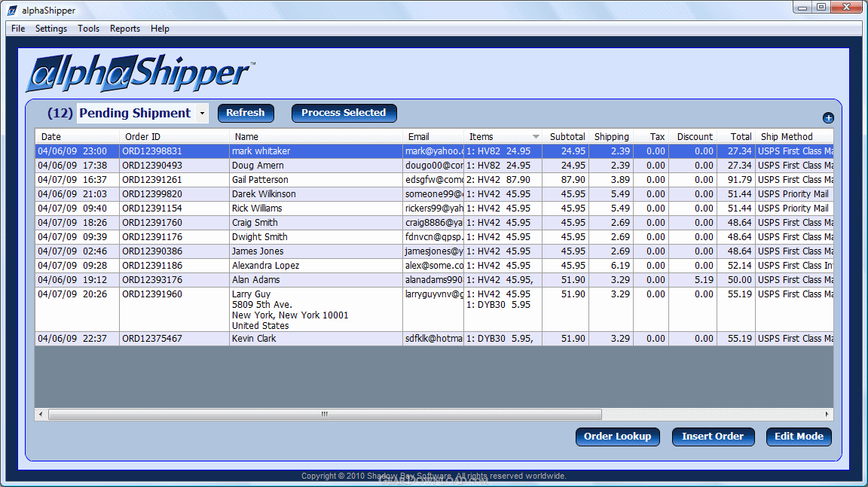Image resolution: width=868 pixels, height=487 pixels.
Task: Sort by the Total column header
Action: tap(736, 136)
